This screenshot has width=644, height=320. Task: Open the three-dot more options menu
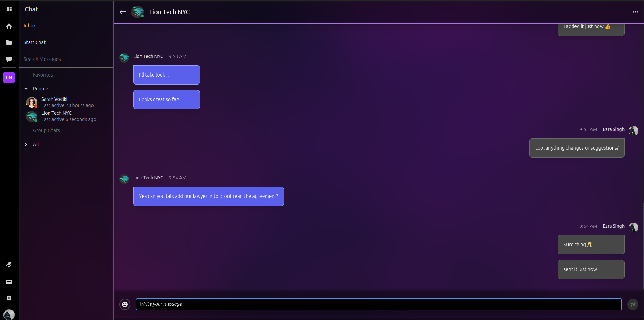635,12
